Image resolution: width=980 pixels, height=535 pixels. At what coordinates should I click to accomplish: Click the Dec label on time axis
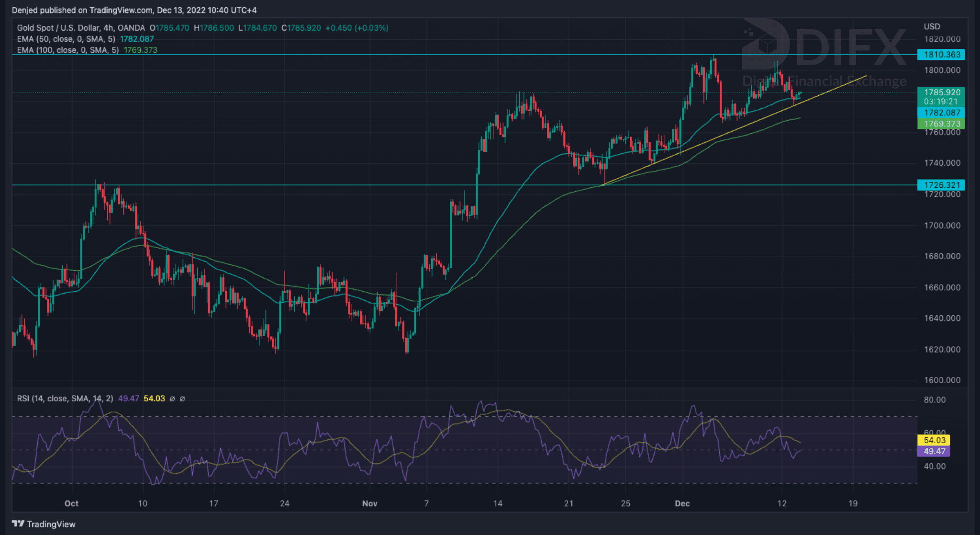tap(682, 503)
